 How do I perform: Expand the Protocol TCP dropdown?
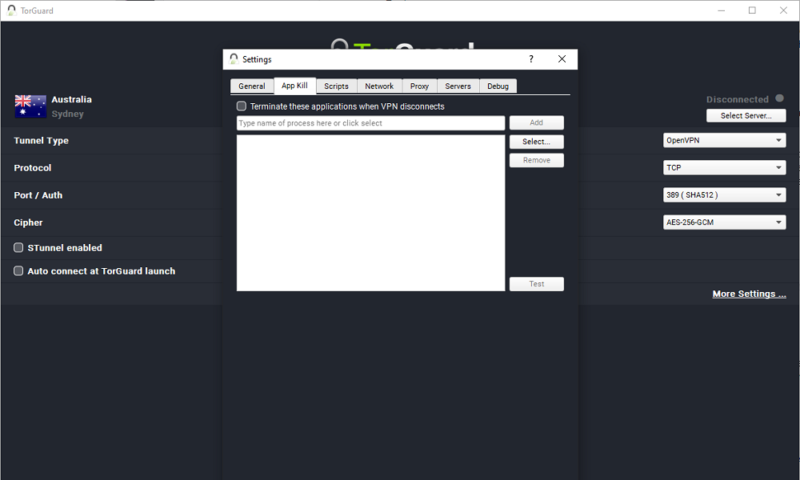pos(724,168)
